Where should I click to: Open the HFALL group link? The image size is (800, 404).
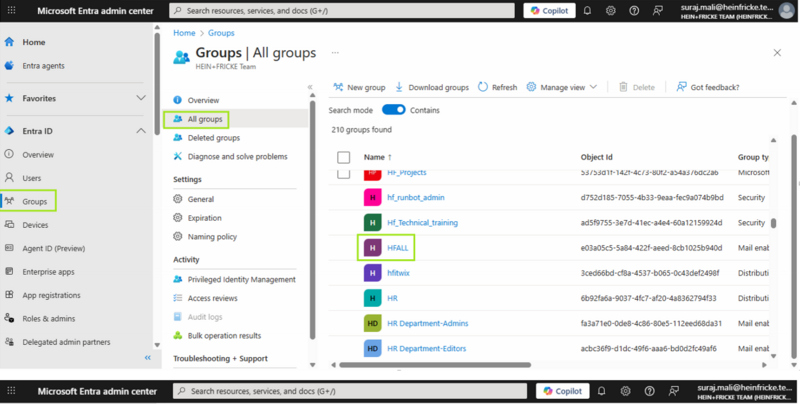pos(397,247)
